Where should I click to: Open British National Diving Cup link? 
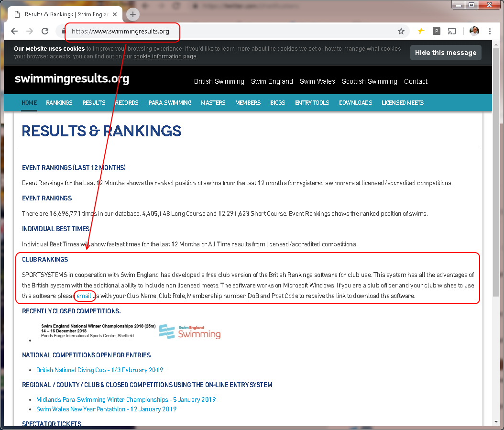coord(99,370)
